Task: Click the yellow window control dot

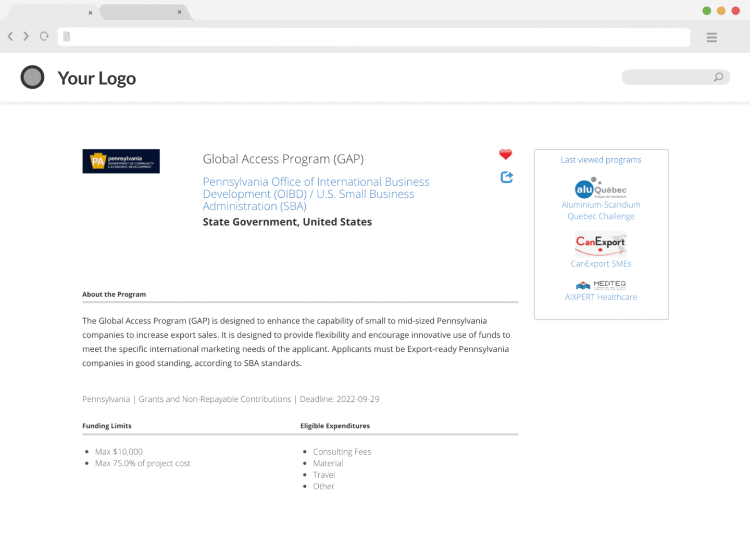Action: (x=721, y=11)
